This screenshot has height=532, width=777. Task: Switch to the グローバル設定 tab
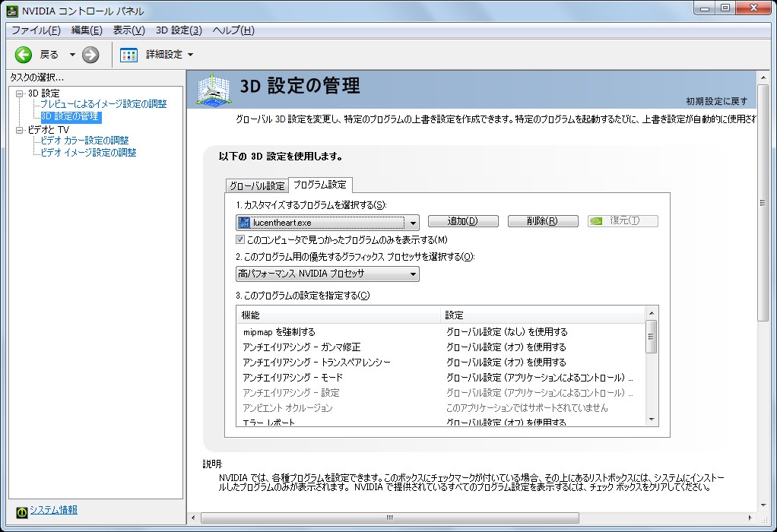257,185
